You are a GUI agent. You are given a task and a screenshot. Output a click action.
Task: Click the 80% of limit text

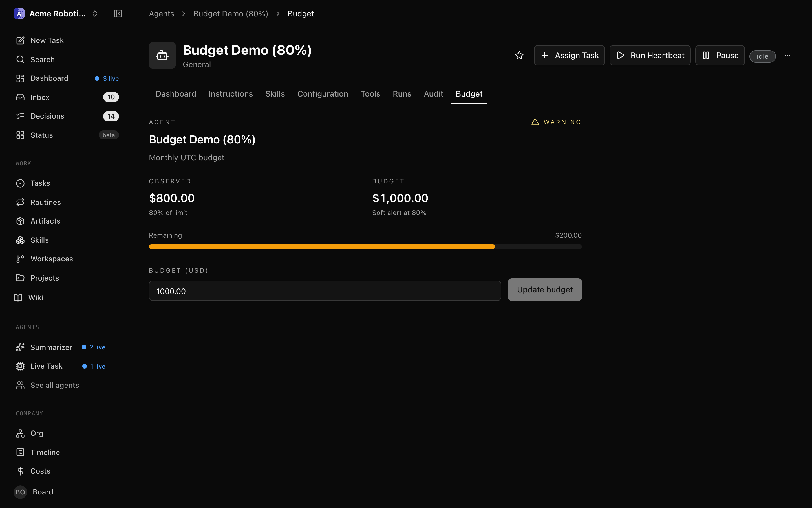click(x=168, y=213)
